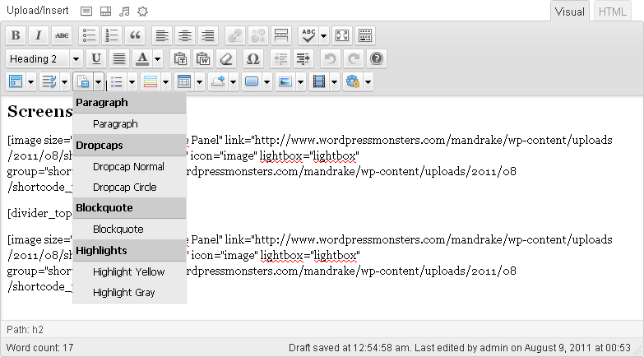Click the blockquote toolbar icon
Viewport: 644px width, 357px height.
[x=135, y=35]
